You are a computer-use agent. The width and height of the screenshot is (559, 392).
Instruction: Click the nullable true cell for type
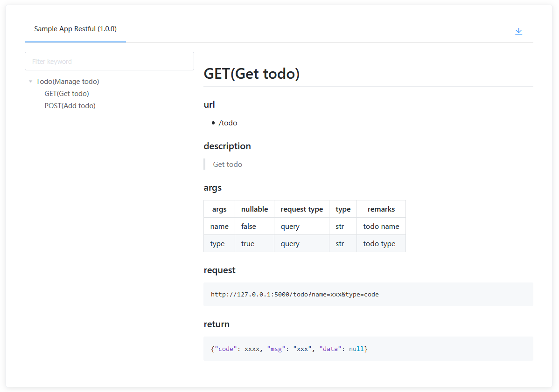(x=247, y=243)
